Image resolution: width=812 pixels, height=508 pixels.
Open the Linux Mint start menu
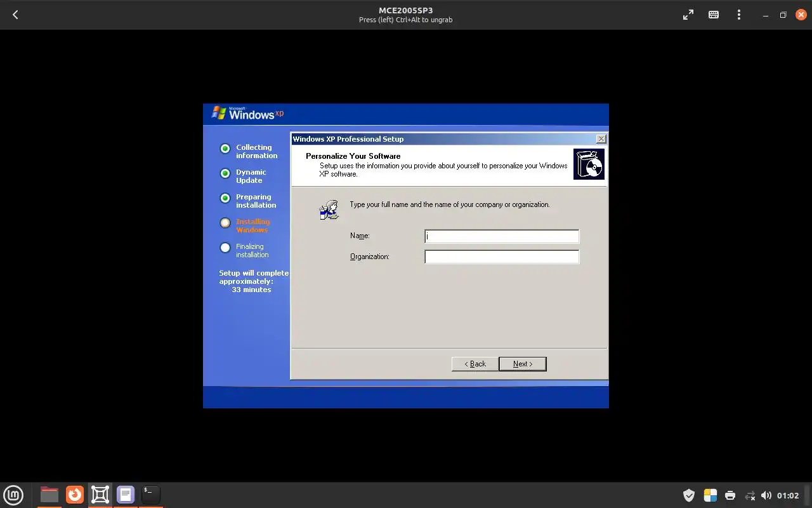click(13, 495)
